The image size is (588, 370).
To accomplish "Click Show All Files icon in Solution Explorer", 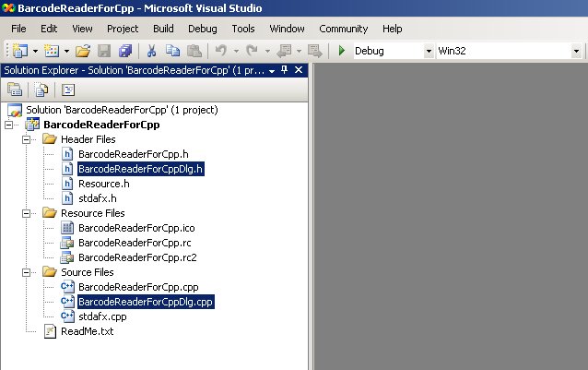I will pos(41,90).
